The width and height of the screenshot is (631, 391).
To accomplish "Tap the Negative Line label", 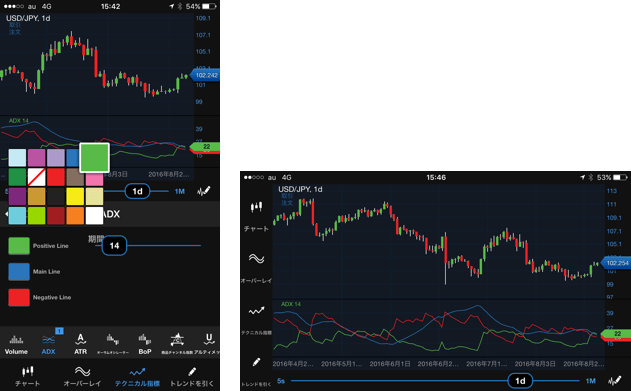I will click(52, 297).
